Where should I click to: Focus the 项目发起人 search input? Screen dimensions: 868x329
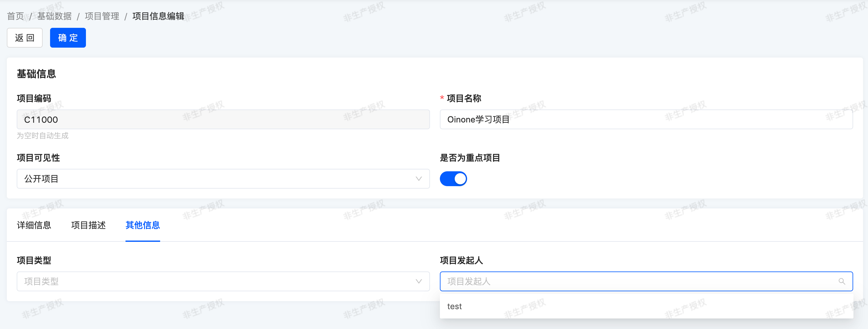click(640, 281)
